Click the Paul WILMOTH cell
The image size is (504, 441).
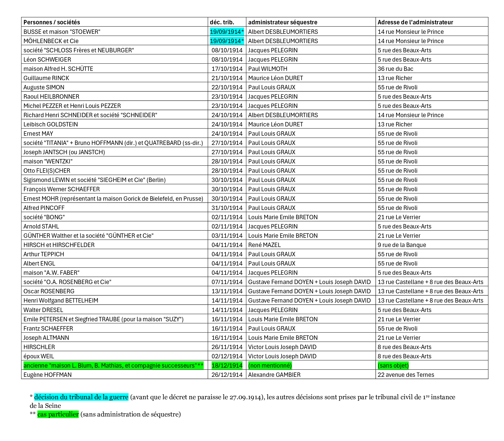click(268, 69)
